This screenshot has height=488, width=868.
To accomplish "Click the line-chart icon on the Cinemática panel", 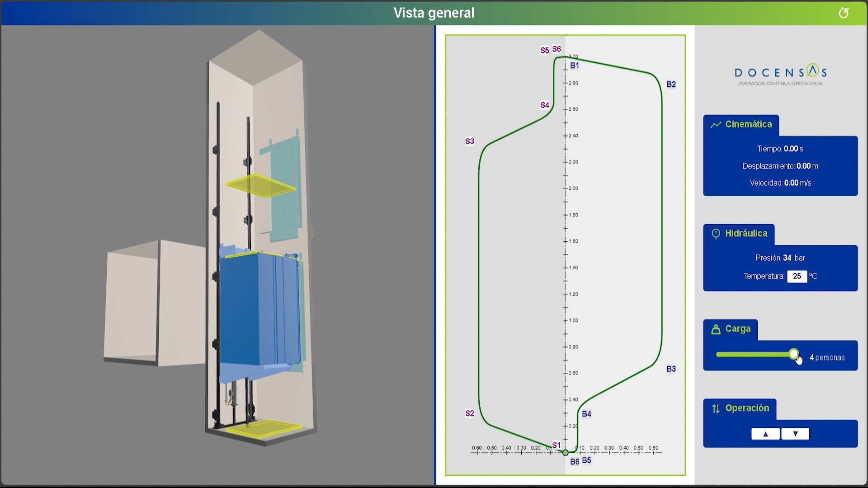I will [716, 124].
